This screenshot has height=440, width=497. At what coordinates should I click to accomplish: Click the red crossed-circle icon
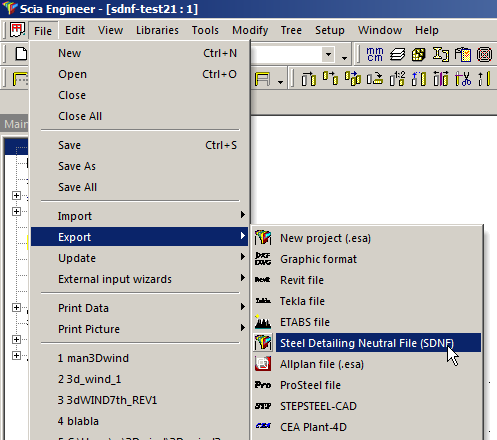click(484, 54)
